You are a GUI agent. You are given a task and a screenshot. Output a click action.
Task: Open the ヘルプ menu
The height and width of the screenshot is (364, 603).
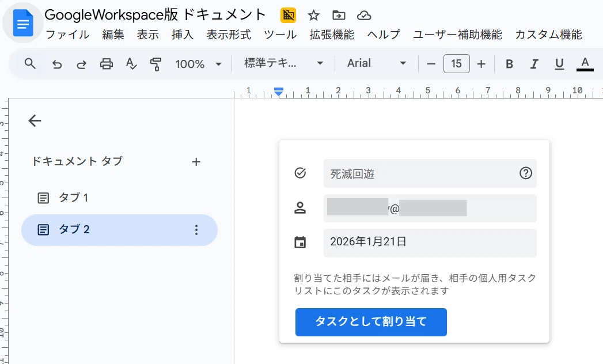[384, 35]
